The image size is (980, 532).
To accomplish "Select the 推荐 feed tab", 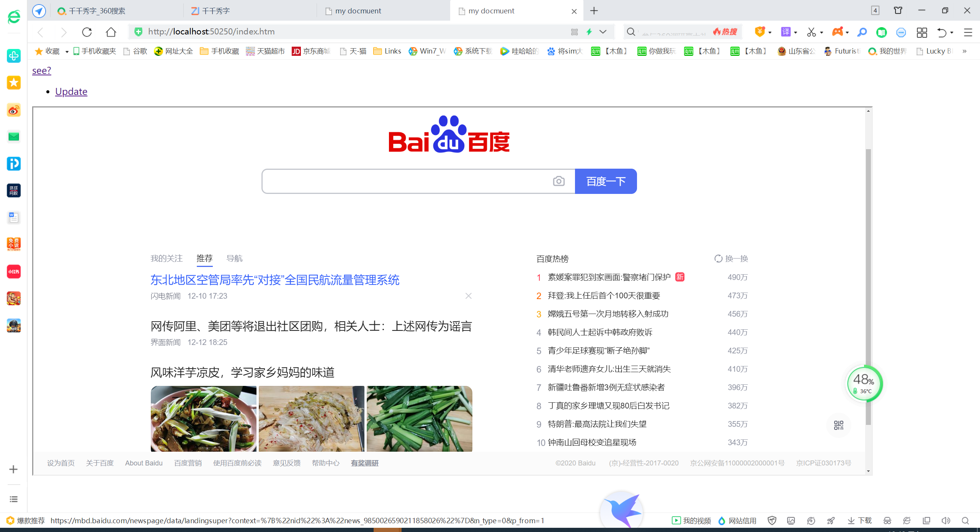I will pos(204,259).
